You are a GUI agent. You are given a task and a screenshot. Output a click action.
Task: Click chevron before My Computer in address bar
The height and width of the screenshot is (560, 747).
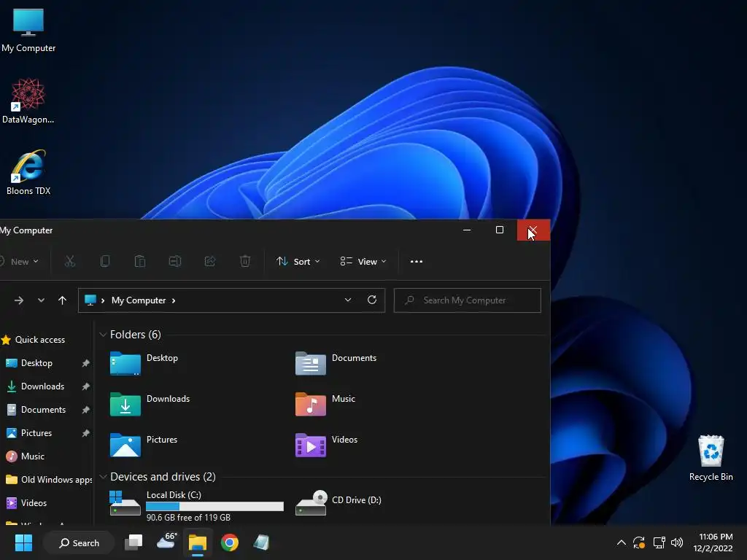point(103,300)
